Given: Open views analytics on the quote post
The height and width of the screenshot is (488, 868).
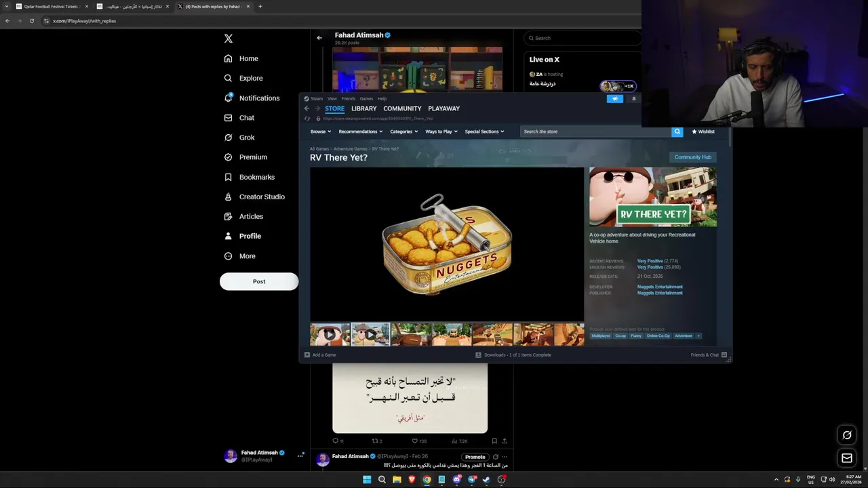Looking at the screenshot, I should [x=460, y=441].
